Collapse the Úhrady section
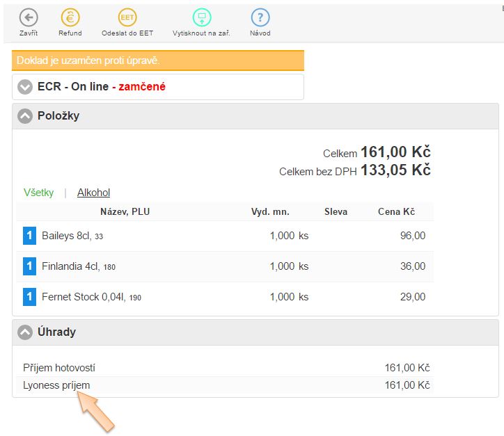The image size is (504, 436). point(26,332)
